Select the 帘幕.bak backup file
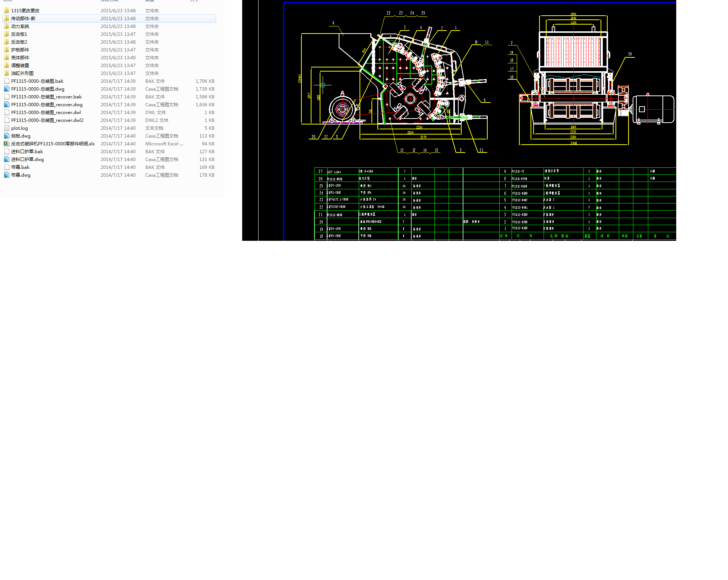The width and height of the screenshot is (728, 580). pyautogui.click(x=20, y=167)
